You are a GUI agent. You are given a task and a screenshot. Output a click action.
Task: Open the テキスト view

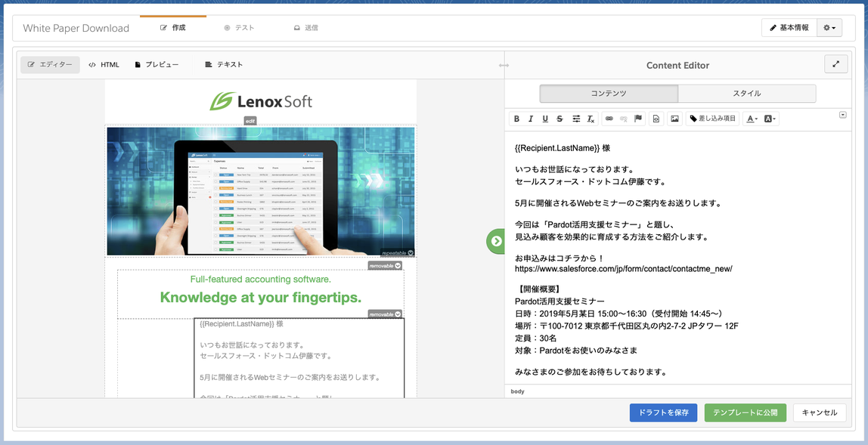(x=224, y=65)
